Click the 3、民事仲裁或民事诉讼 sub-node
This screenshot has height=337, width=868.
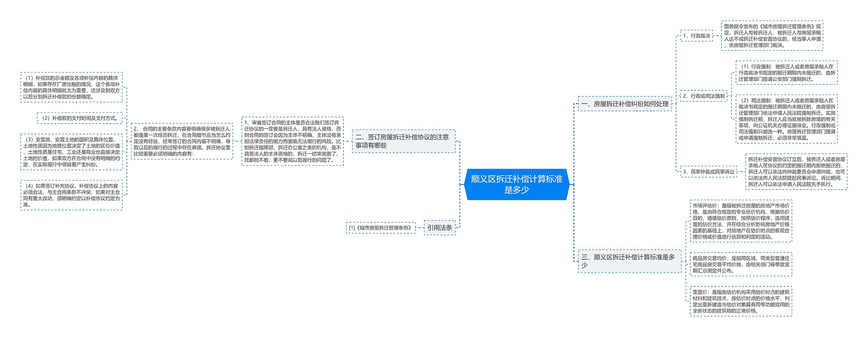(x=708, y=172)
